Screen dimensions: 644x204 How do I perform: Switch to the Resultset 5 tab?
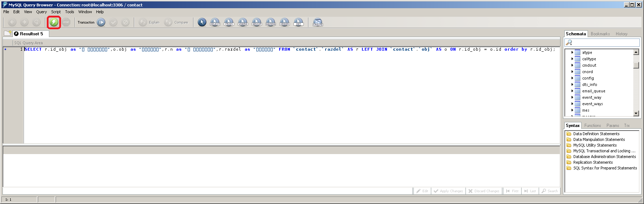[x=31, y=34]
